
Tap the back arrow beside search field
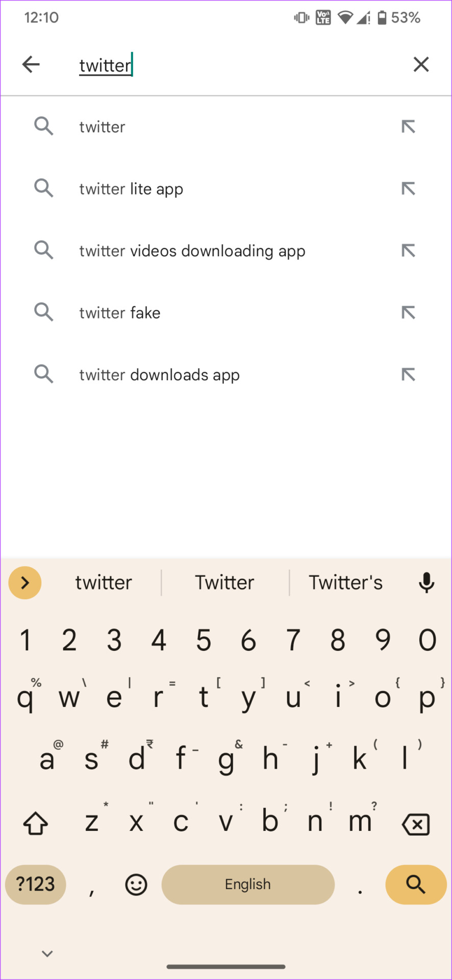[x=31, y=64]
